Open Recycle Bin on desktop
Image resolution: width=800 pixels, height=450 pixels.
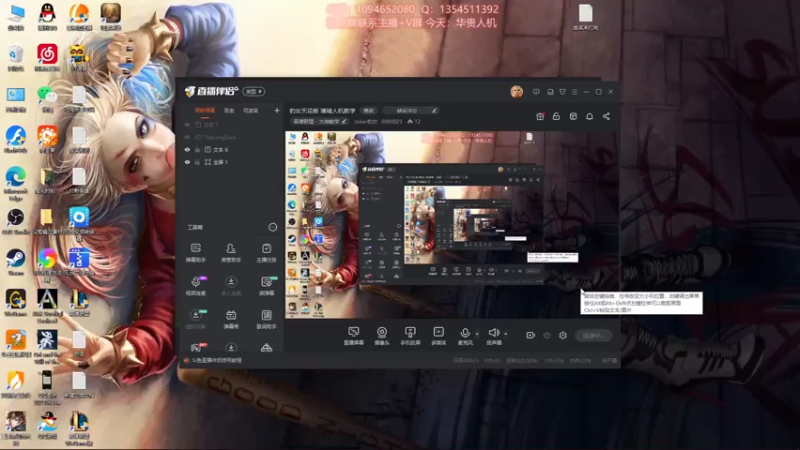(x=16, y=58)
